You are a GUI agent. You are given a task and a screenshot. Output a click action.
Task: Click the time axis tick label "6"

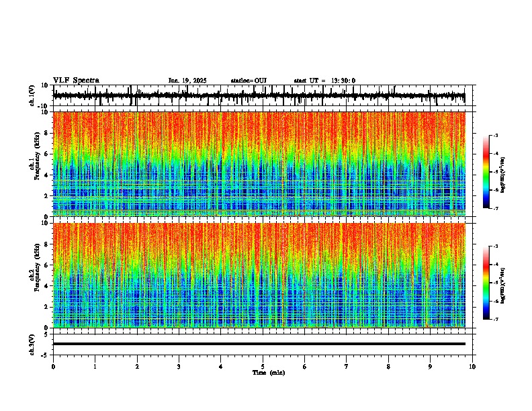coord(305,367)
